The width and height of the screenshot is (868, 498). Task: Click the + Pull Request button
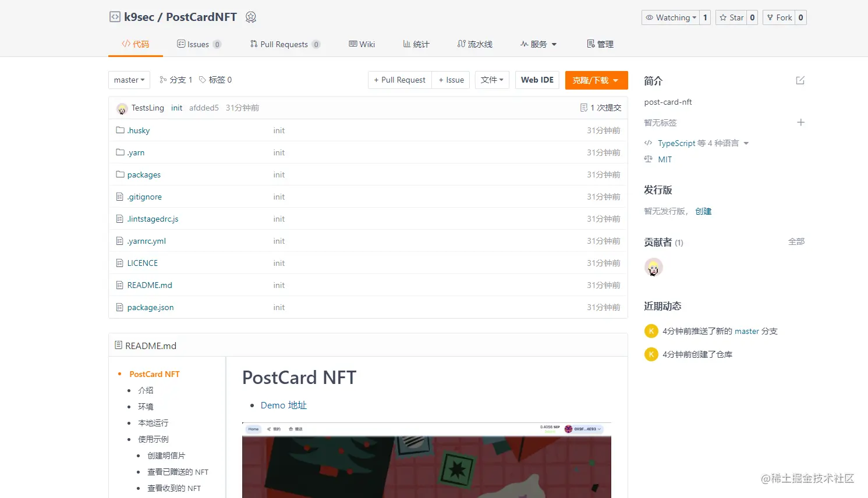399,80
